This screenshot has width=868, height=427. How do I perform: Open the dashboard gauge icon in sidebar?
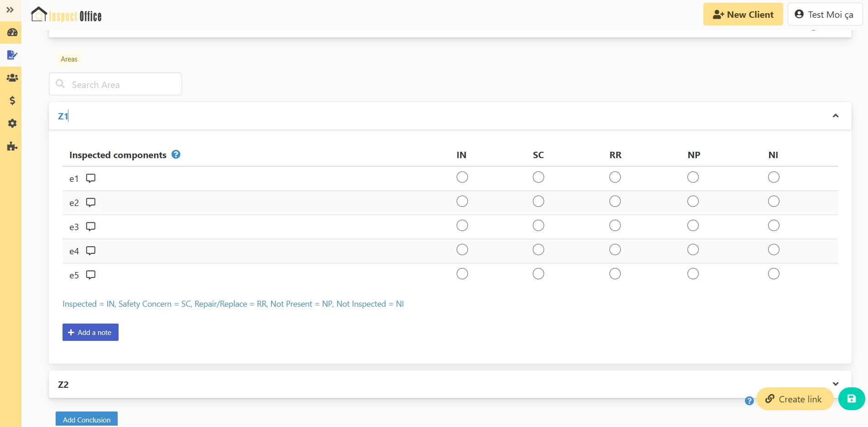tap(12, 32)
